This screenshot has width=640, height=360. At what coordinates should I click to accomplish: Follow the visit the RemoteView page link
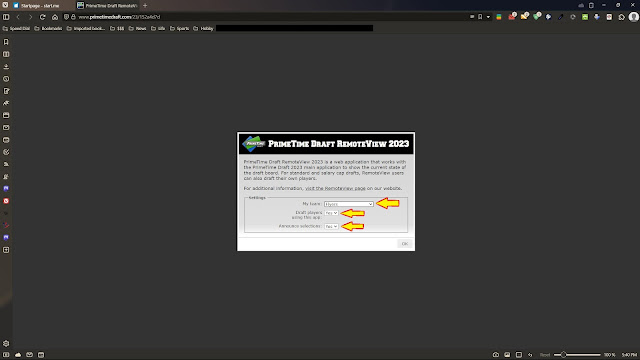click(335, 188)
